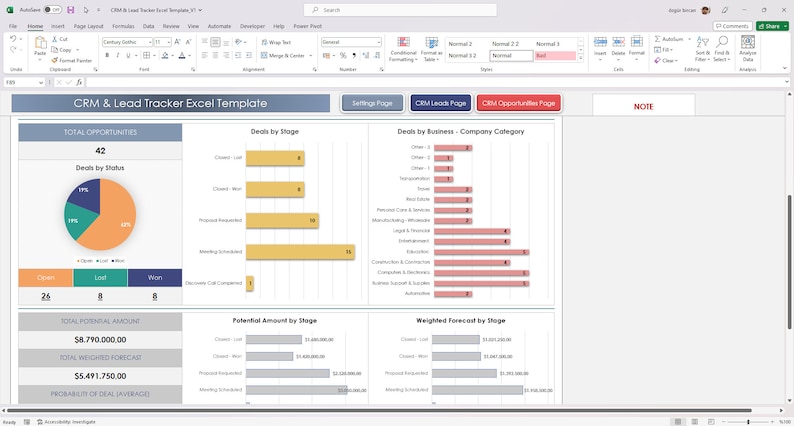Open the Fill Color bucket
The image size is (794, 426).
click(165, 55)
